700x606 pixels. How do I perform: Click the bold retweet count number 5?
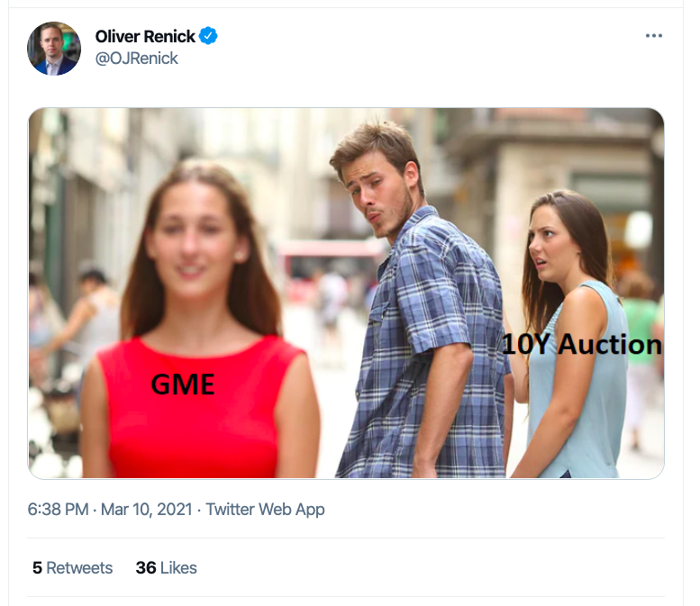[38, 567]
